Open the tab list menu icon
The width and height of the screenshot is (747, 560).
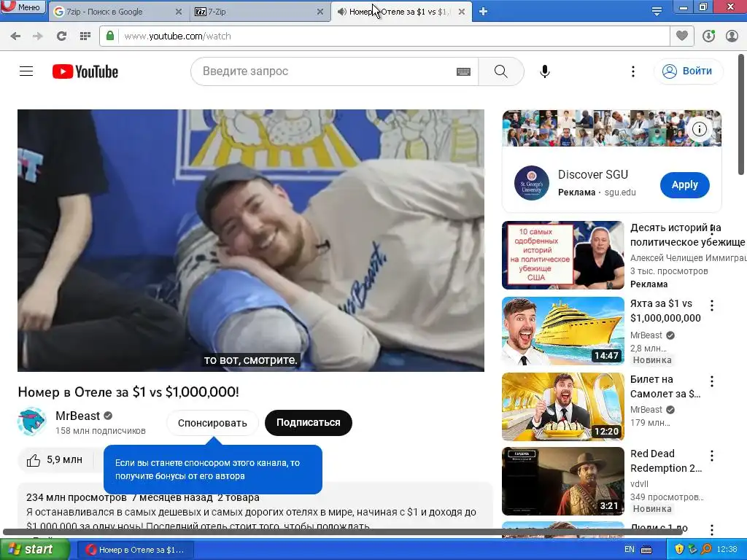(657, 12)
